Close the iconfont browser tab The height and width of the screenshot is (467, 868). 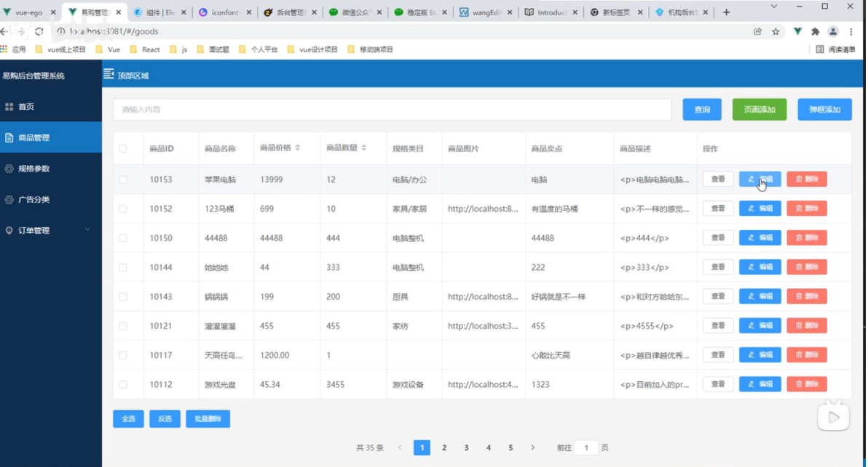[x=248, y=12]
